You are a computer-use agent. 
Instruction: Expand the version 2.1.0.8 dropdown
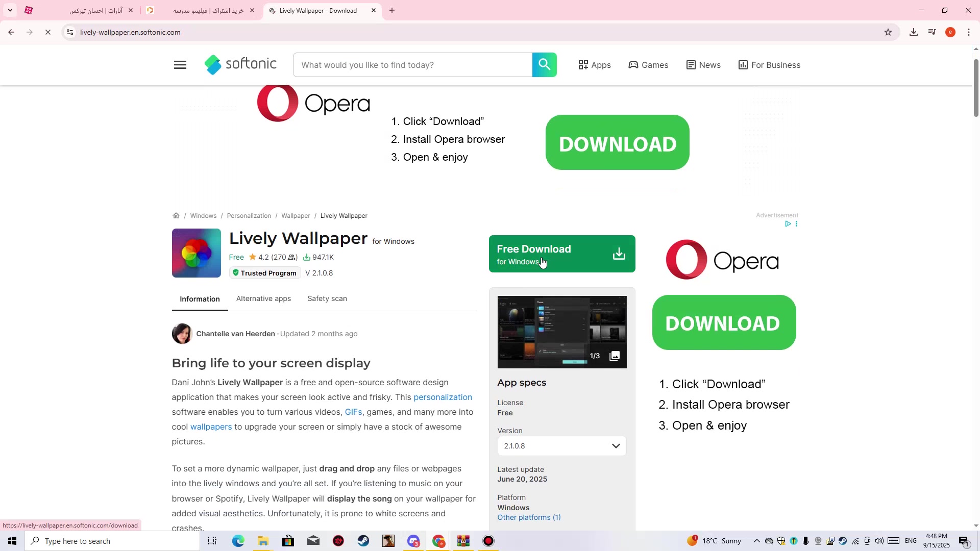coord(561,446)
